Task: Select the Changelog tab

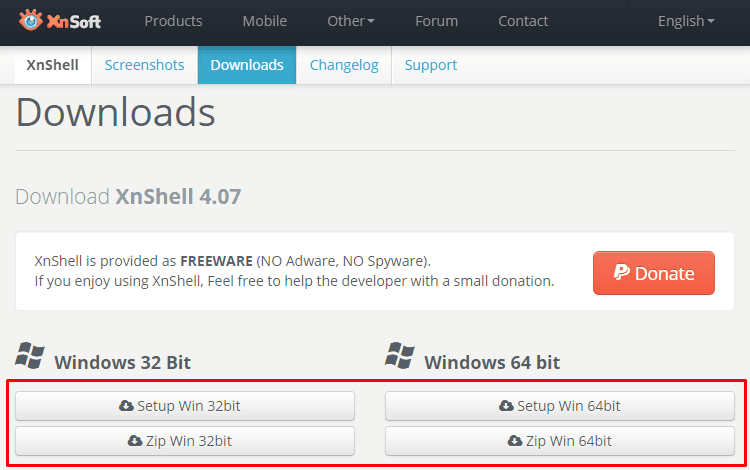Action: tap(344, 65)
